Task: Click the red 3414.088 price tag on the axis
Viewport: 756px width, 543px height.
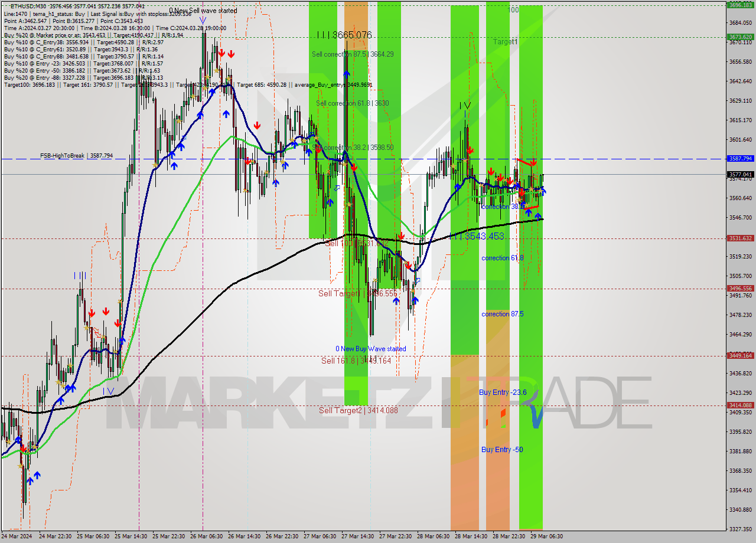Action: [741, 405]
